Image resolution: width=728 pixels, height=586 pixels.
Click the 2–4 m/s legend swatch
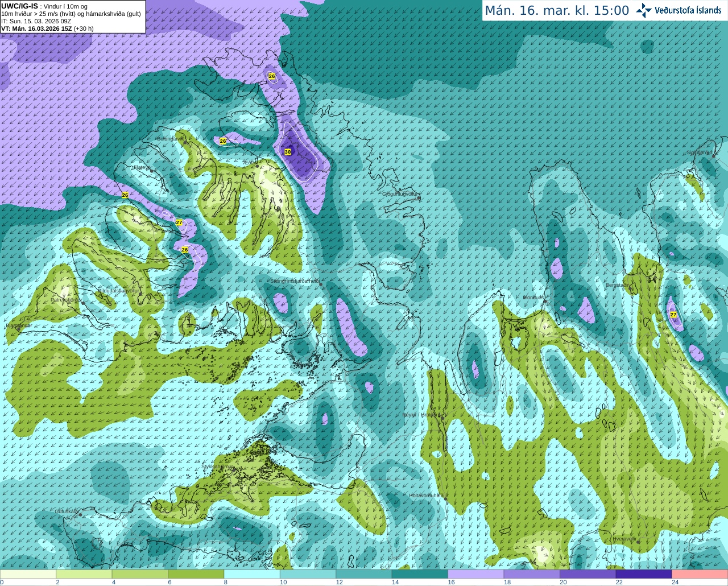(84, 574)
